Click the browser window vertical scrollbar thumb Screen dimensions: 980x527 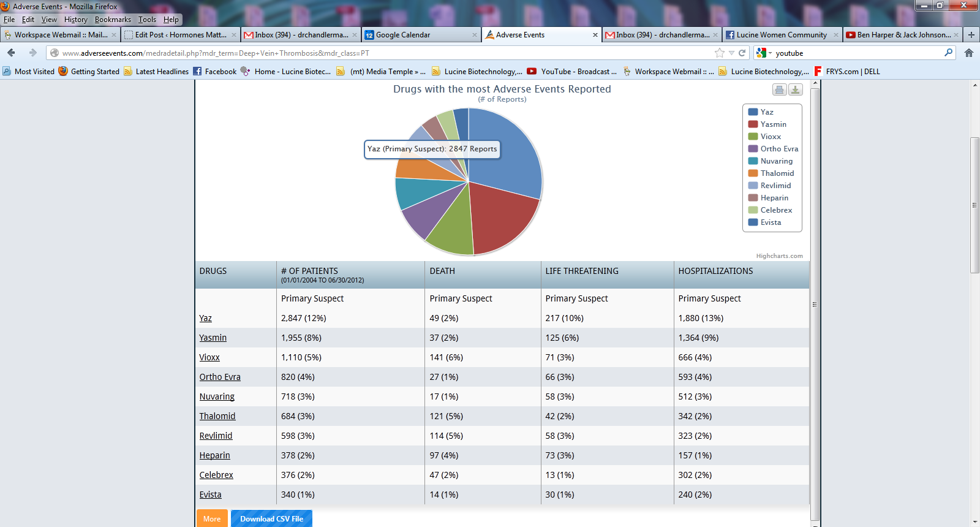974,205
